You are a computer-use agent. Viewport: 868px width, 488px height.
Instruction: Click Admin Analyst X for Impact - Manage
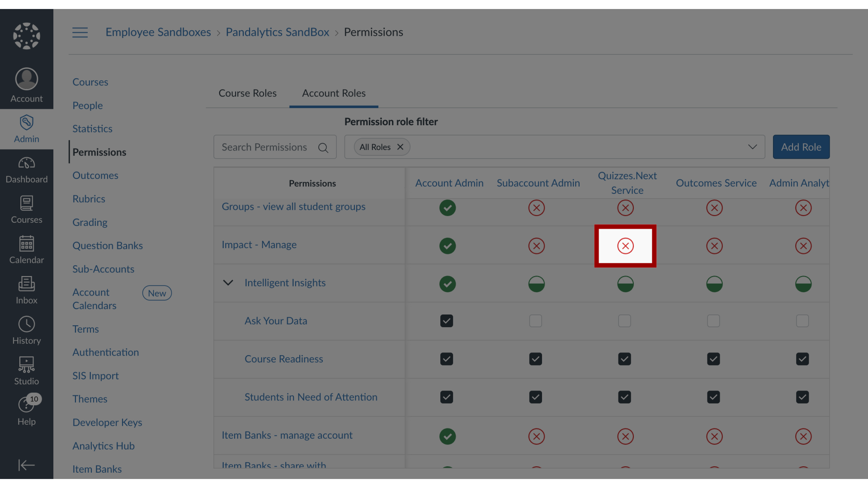click(x=803, y=246)
